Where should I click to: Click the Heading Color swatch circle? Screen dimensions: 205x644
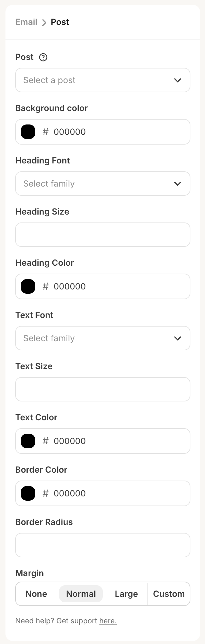coord(28,286)
